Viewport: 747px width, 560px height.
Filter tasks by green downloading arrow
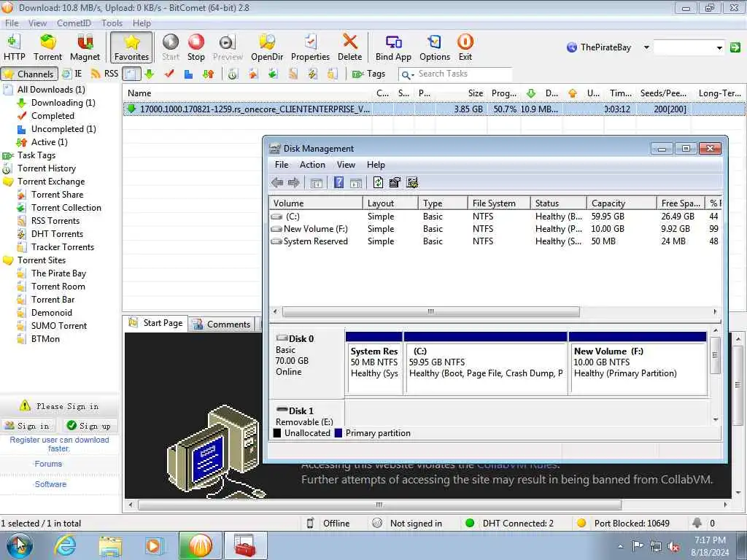[x=149, y=74]
